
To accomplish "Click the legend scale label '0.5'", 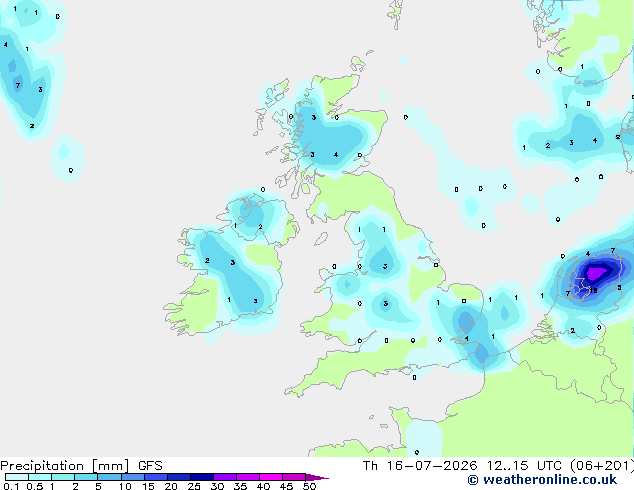I will click(x=35, y=486).
